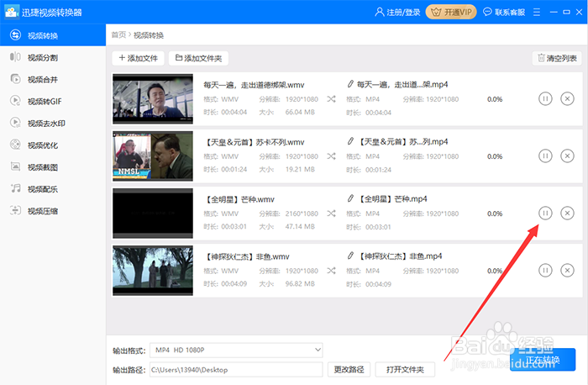588x385 pixels.
Task: Click the 添加文件 button
Action: [x=138, y=58]
